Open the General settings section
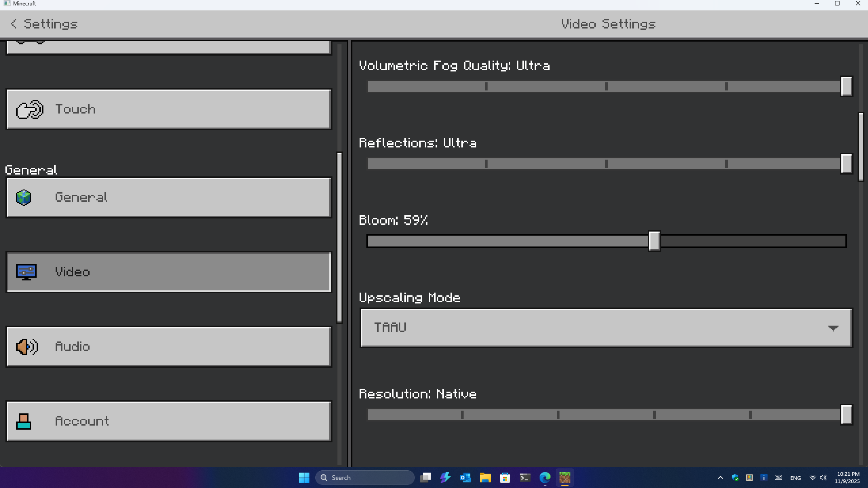The height and width of the screenshot is (488, 868). [169, 198]
